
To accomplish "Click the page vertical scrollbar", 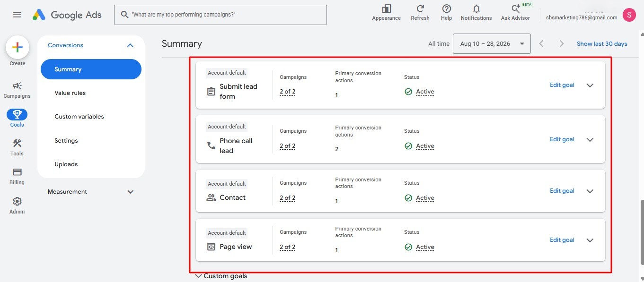I will (642, 231).
